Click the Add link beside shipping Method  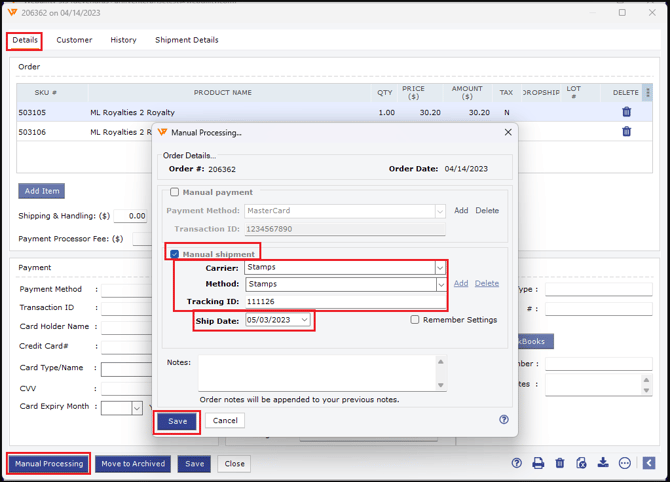pyautogui.click(x=460, y=284)
